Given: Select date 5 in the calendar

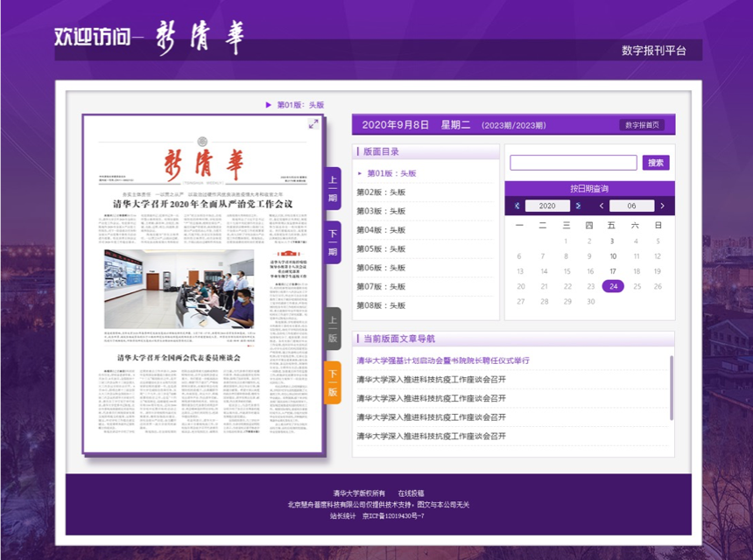Looking at the screenshot, I should 658,241.
